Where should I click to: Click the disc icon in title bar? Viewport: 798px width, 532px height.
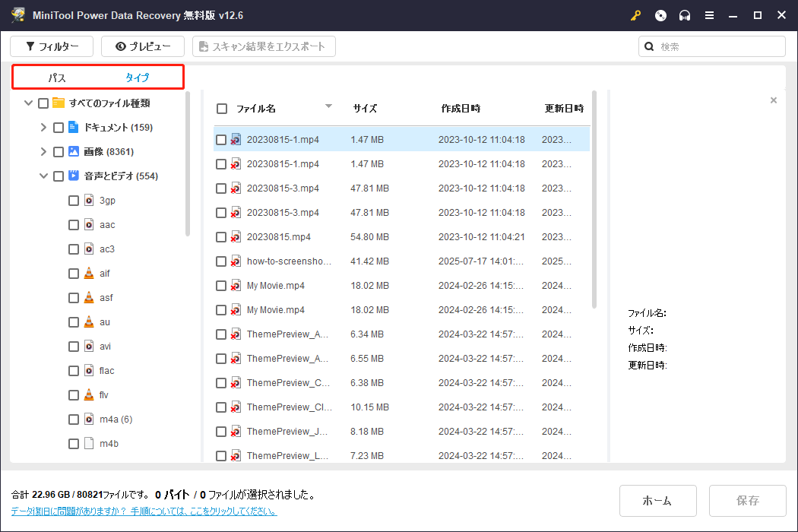coord(660,16)
